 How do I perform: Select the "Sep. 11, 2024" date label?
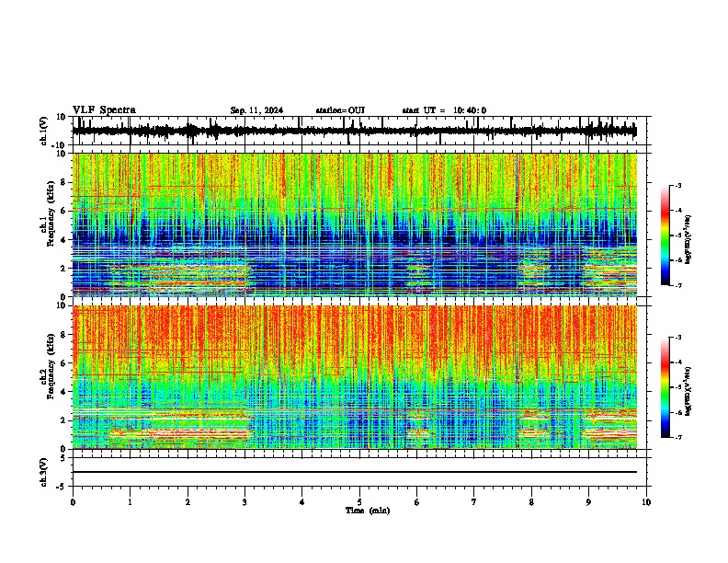(x=256, y=110)
